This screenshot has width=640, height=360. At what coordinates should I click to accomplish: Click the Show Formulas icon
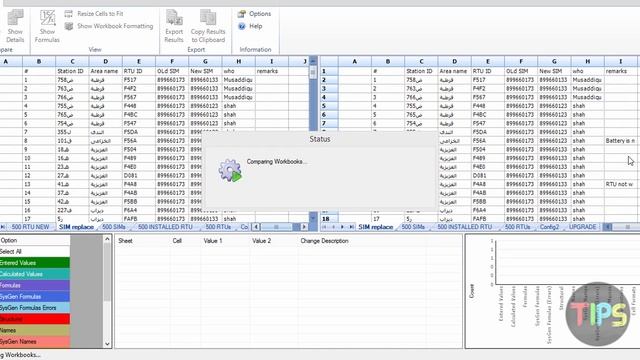[47, 26]
